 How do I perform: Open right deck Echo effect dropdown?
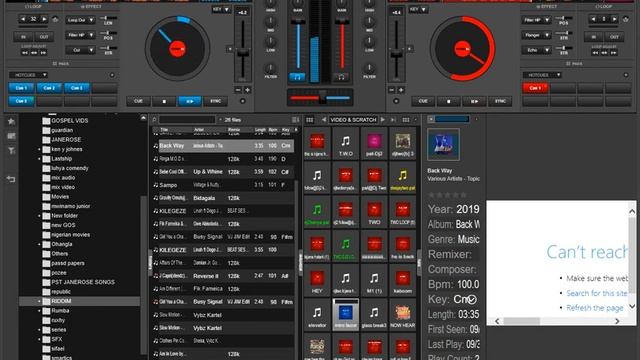point(536,50)
